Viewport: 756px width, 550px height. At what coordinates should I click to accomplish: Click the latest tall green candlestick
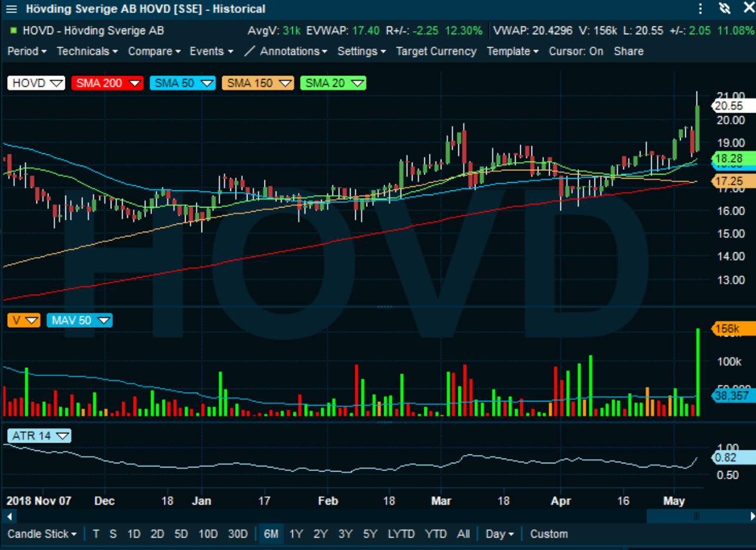pyautogui.click(x=698, y=128)
